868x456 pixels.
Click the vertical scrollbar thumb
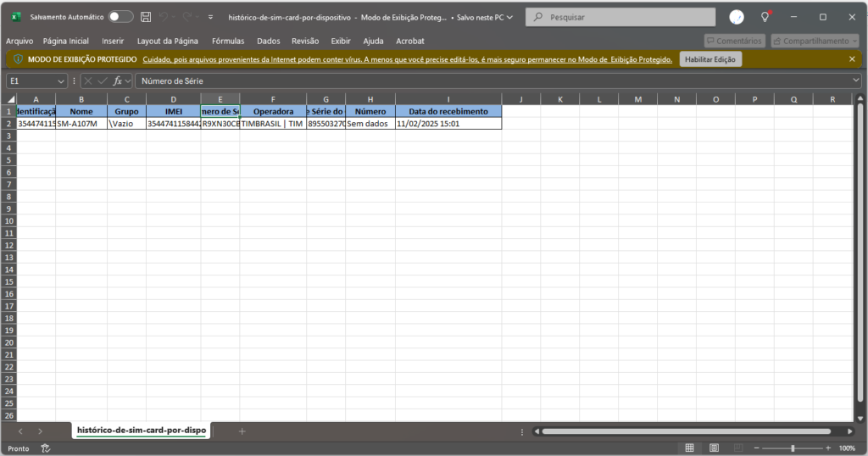pyautogui.click(x=860, y=253)
